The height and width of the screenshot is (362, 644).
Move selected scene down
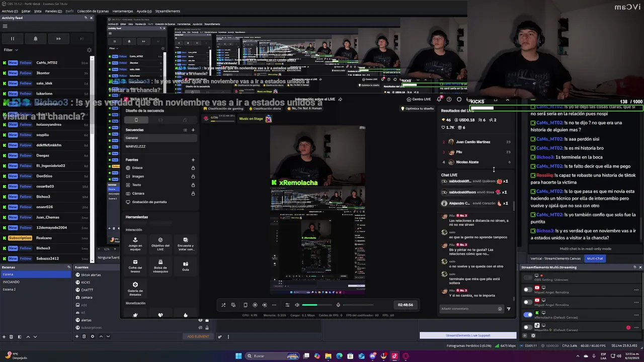35,336
